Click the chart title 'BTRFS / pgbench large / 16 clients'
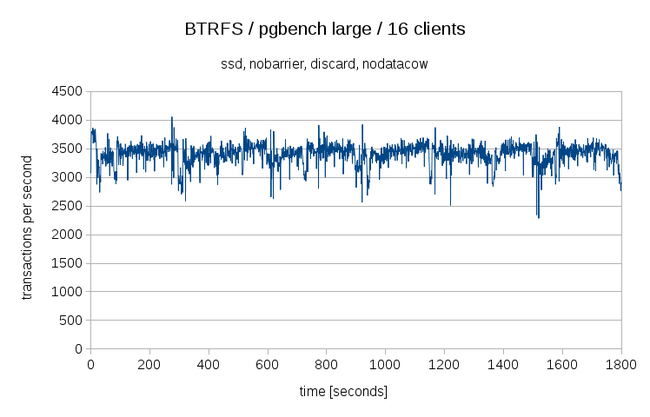The image size is (650, 417). coord(324,30)
